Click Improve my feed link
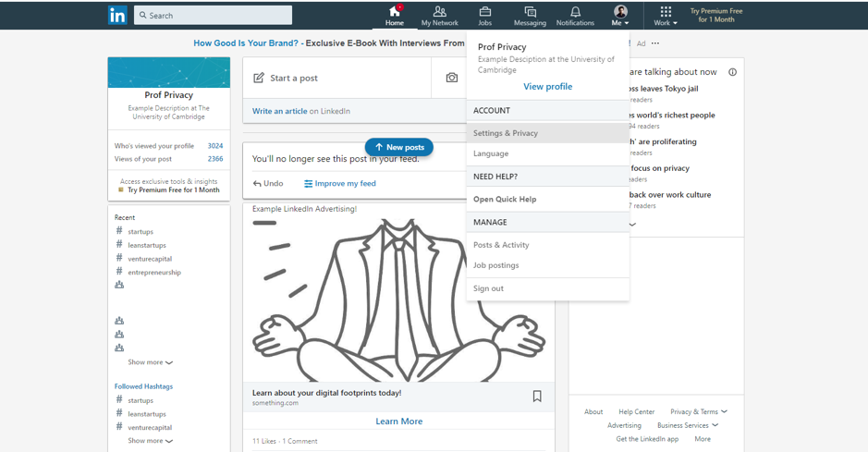 (x=340, y=184)
